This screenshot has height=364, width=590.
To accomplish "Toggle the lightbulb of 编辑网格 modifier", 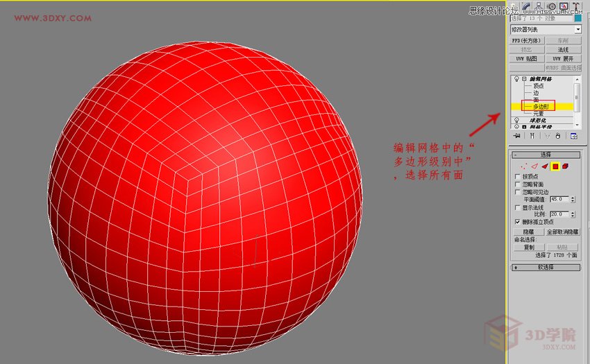I will pos(516,79).
